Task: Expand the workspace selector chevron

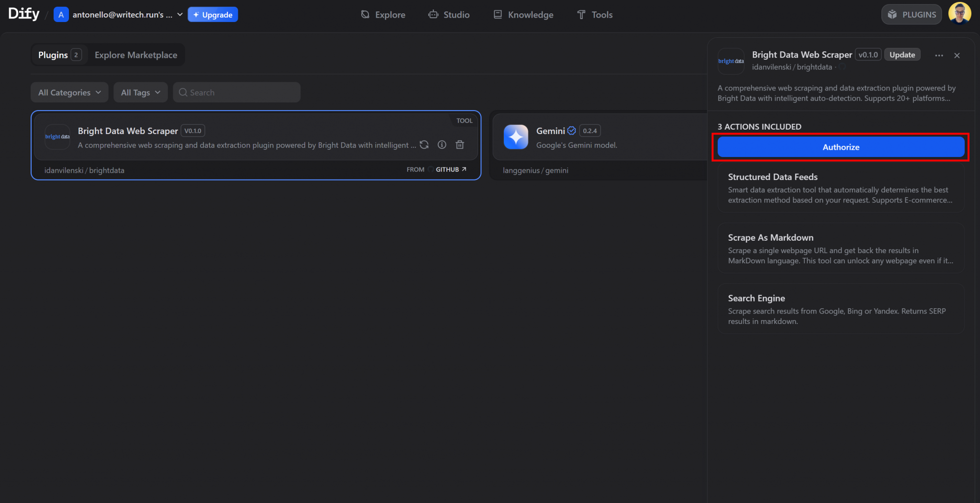Action: coord(179,14)
